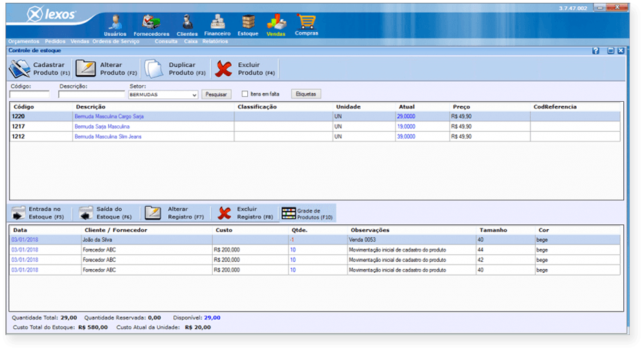Sort by Qtde. column header
This screenshot has width=644, height=351.
[x=299, y=231]
